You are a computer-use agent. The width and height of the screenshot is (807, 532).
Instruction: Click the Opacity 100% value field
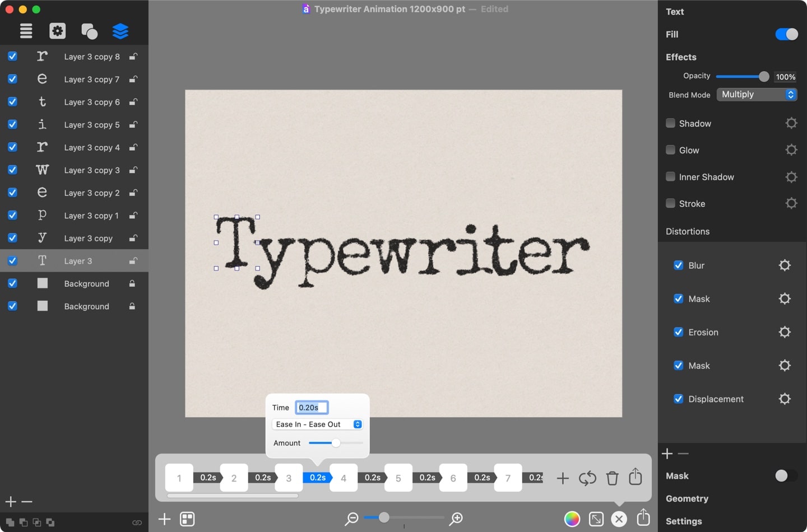pyautogui.click(x=785, y=77)
